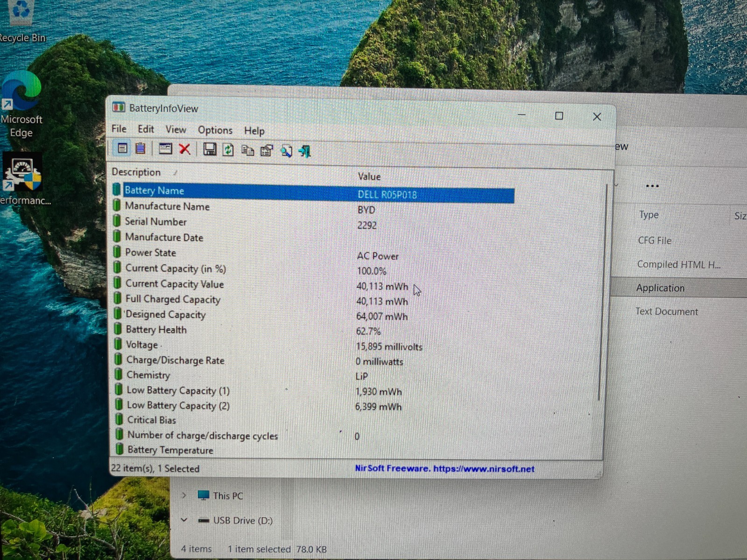Copy selected items using the copy icon
This screenshot has height=560, width=747.
247,150
